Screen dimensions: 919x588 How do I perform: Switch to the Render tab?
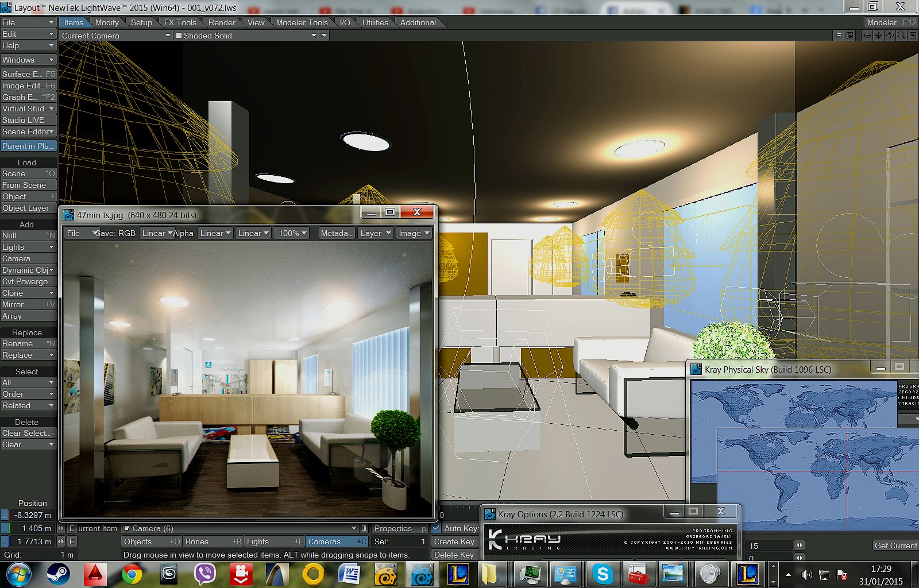pos(222,22)
